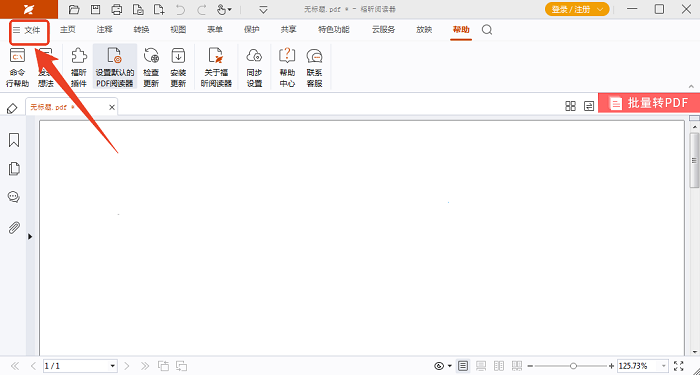Switch to the 放映 ribbon tab
Image resolution: width=700 pixels, height=375 pixels.
pos(424,30)
